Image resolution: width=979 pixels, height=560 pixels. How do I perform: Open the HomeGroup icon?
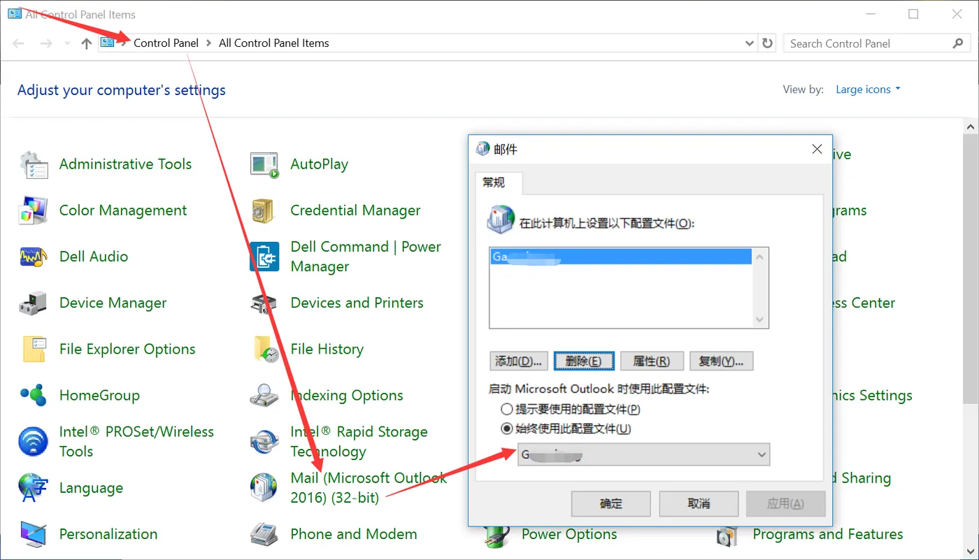click(x=34, y=395)
